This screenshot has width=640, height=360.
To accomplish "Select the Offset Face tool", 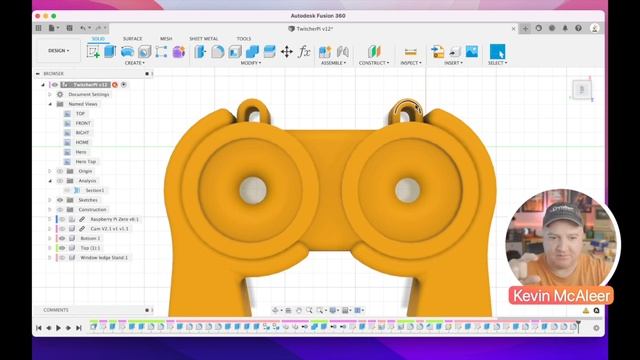I will coord(269,51).
